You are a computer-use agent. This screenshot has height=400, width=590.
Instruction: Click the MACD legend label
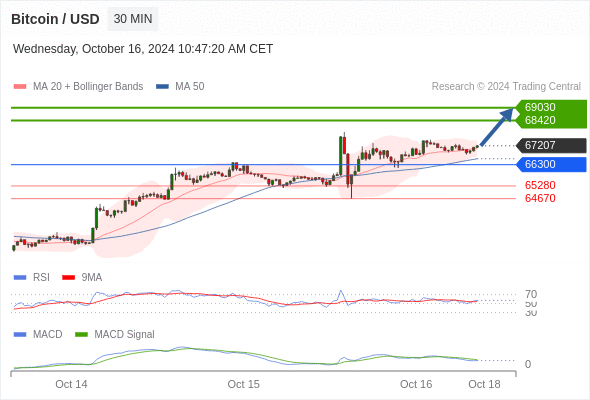click(x=48, y=335)
